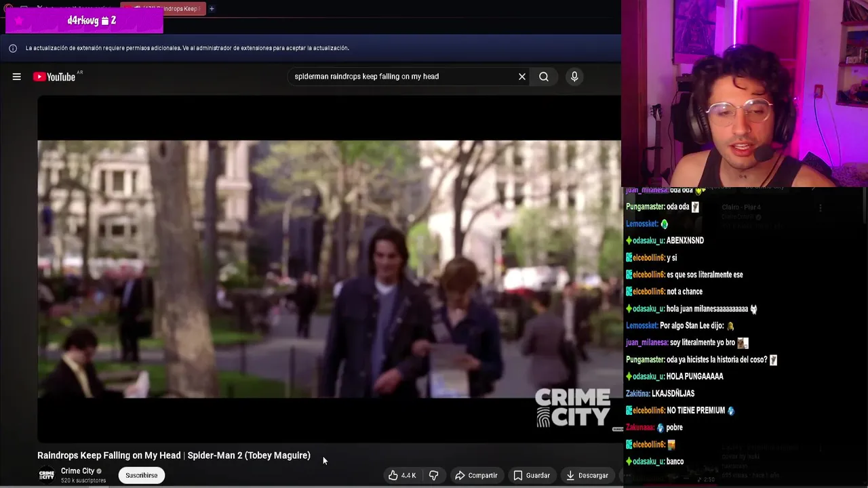
Task: Open the YouTube hamburger guide menu
Action: (16, 77)
